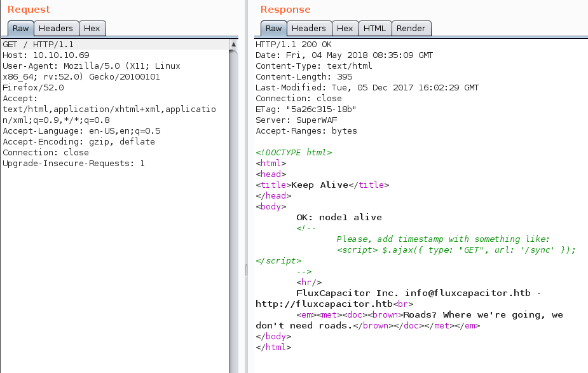
Task: Open the Response Headers tab
Action: pyautogui.click(x=309, y=29)
